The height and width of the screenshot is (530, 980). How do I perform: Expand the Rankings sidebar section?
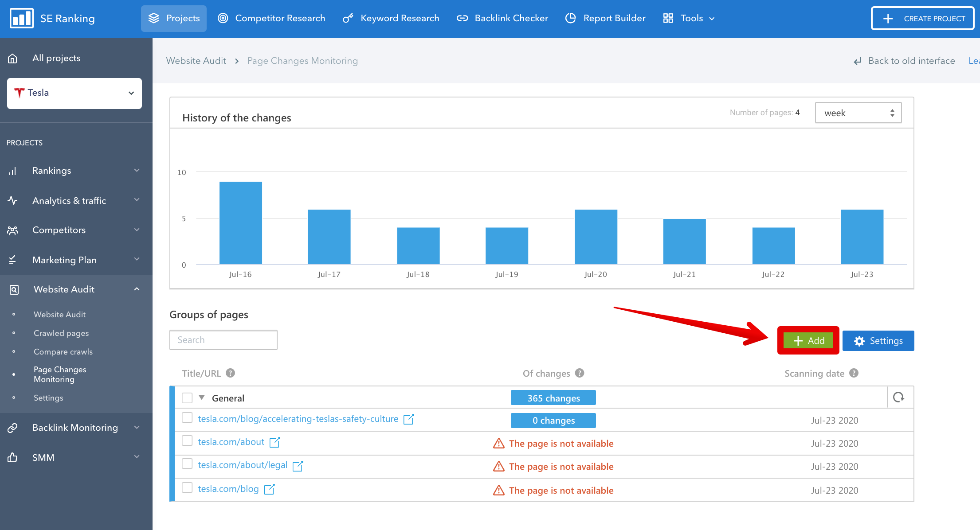(x=137, y=170)
